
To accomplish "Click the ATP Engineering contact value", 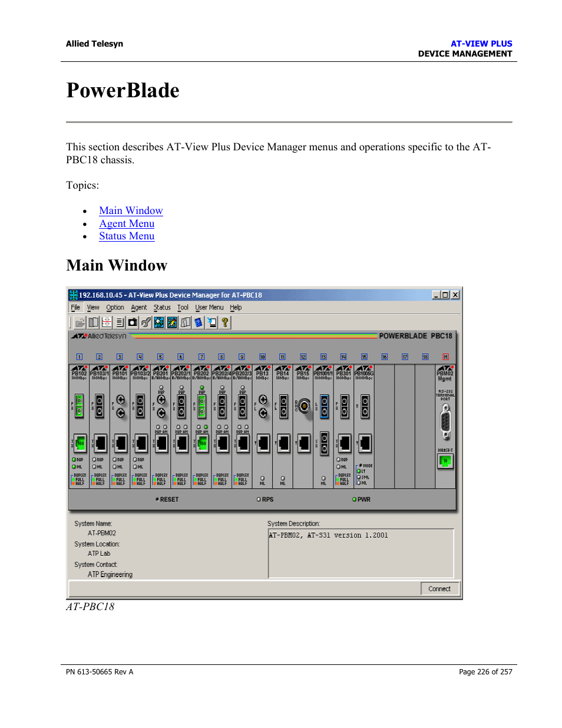I will pyautogui.click(x=110, y=575).
